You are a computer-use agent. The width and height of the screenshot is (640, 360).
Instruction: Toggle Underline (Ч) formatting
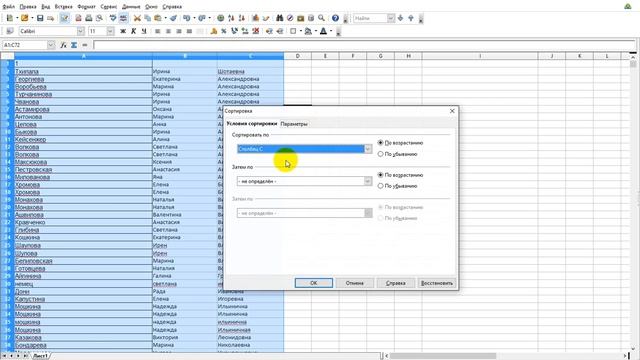(144, 31)
